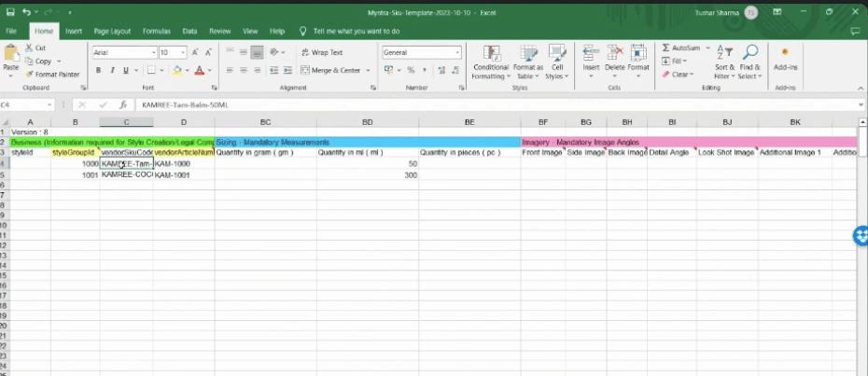Click the Insert cells icon
Viewport: 868px width, 376px height.
(x=591, y=52)
